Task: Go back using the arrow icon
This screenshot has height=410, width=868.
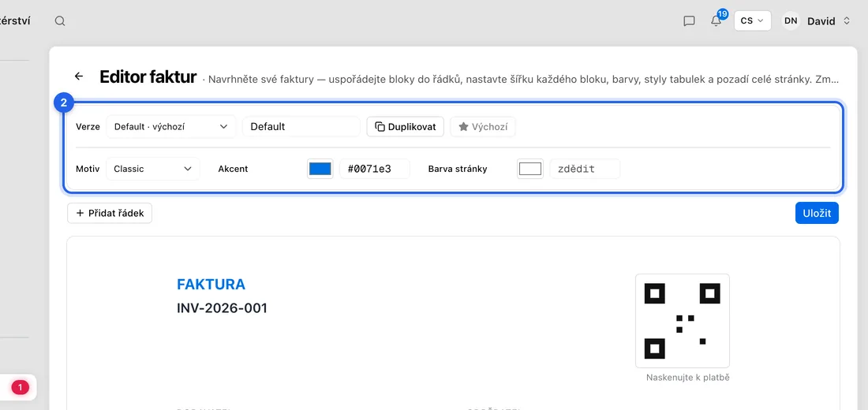Action: tap(79, 76)
